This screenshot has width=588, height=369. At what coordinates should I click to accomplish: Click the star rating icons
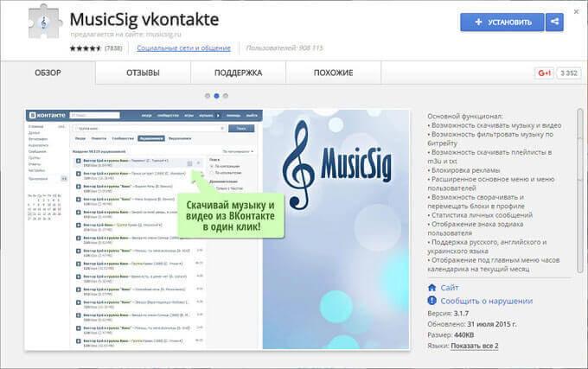[85, 48]
